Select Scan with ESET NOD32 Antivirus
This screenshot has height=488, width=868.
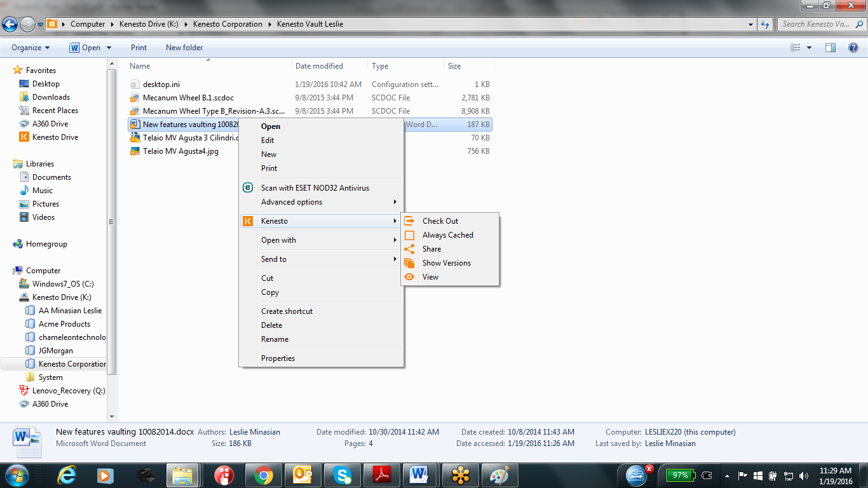[315, 188]
